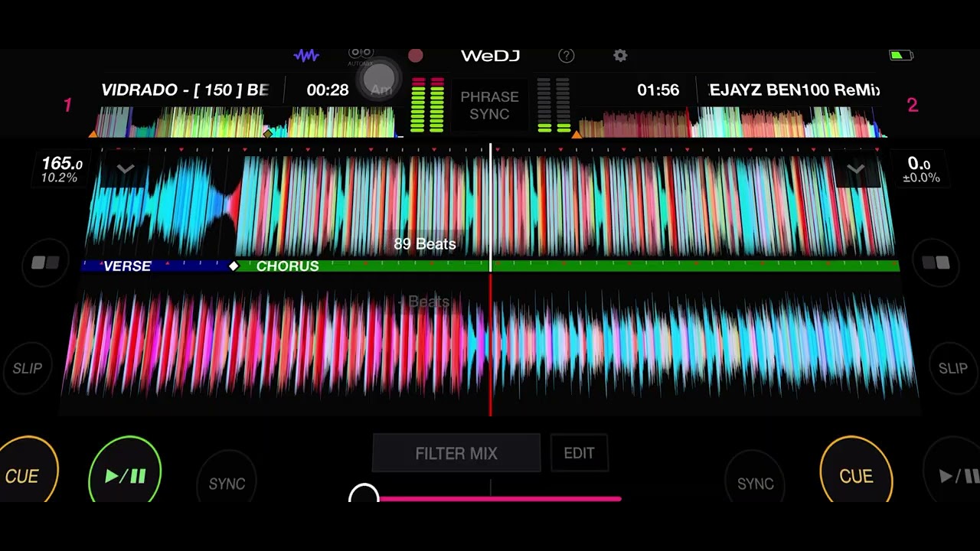The image size is (980, 551).
Task: Play or pause deck 1
Action: (x=125, y=473)
